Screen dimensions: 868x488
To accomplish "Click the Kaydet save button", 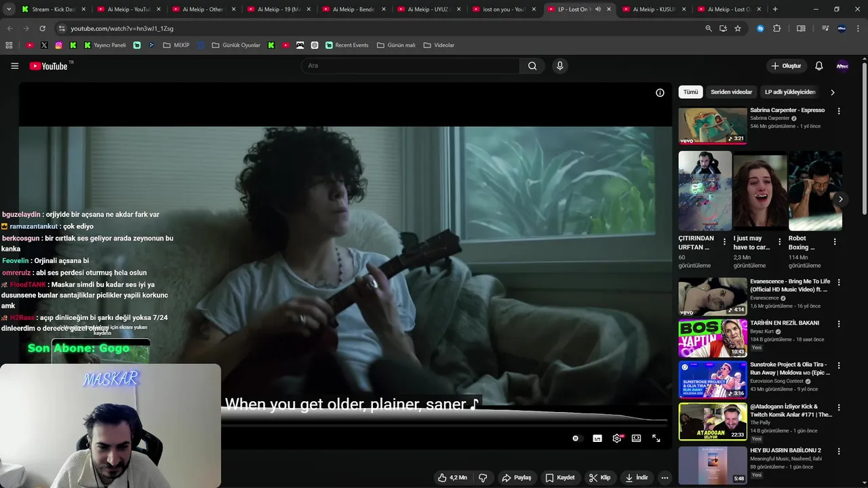I will coord(560,478).
